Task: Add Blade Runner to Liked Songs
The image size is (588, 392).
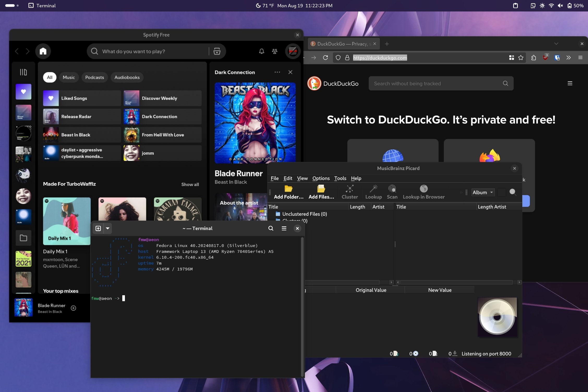Action: pyautogui.click(x=74, y=308)
